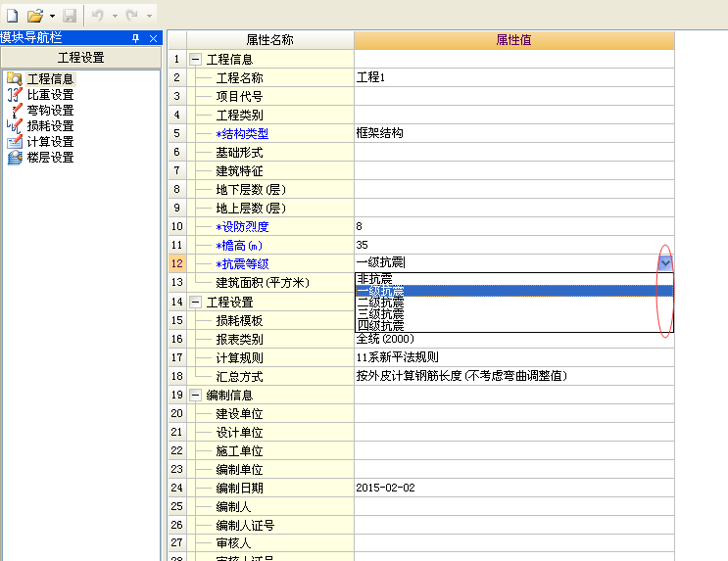Open 楼层设置 in the navigation list
728x561 pixels.
tap(50, 158)
